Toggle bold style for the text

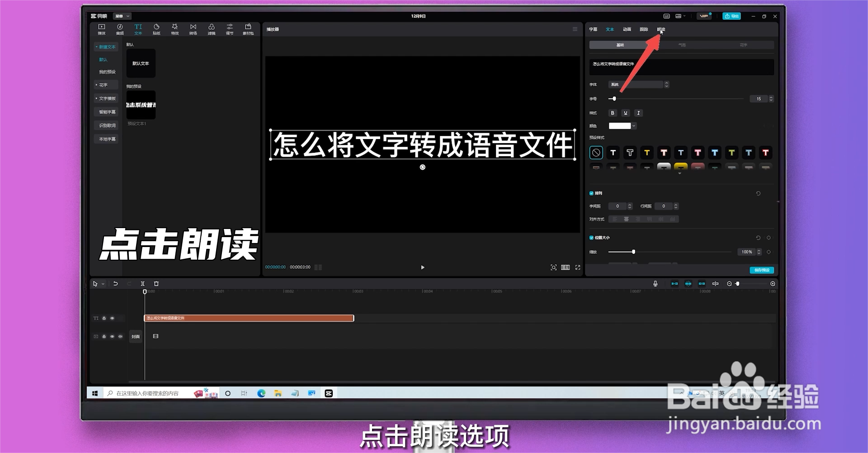613,113
